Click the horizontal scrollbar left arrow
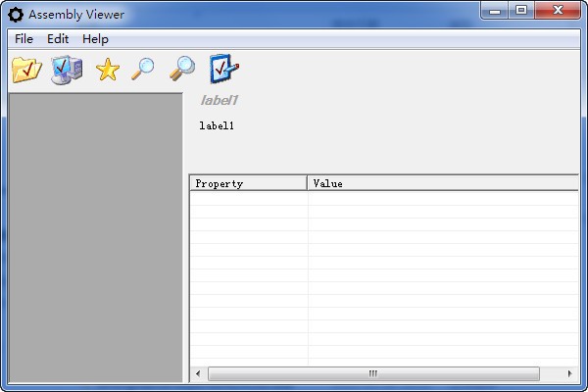Image resolution: width=588 pixels, height=392 pixels. click(198, 374)
